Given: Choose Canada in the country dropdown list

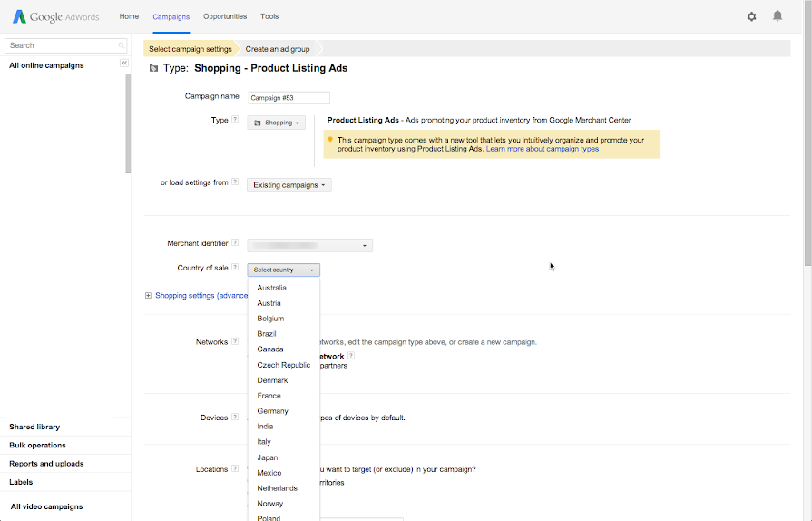Looking at the screenshot, I should [x=270, y=349].
